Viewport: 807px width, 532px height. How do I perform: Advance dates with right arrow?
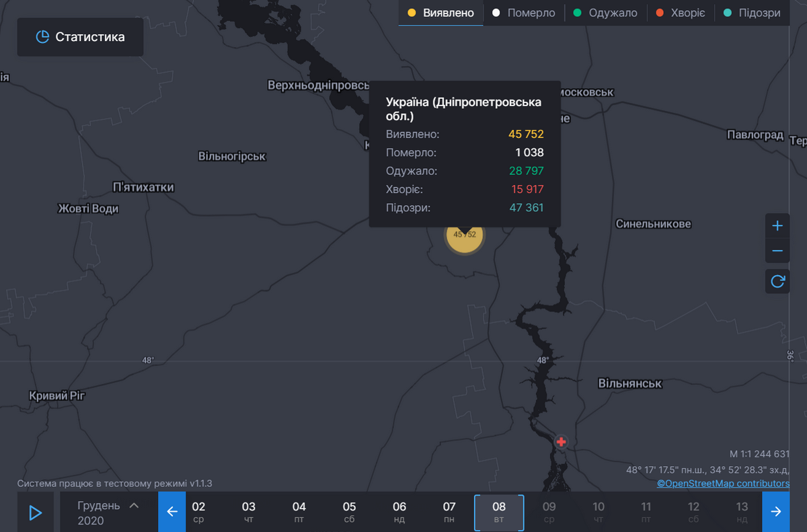[x=776, y=512]
